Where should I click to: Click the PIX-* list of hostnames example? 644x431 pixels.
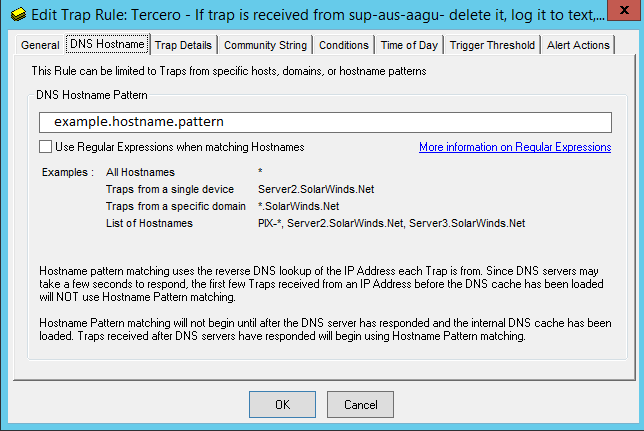tap(391, 223)
